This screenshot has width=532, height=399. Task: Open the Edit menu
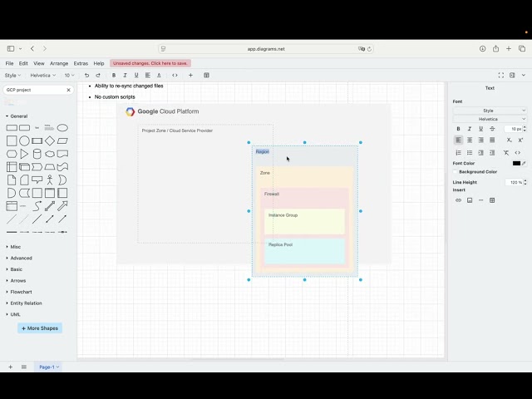pos(23,63)
